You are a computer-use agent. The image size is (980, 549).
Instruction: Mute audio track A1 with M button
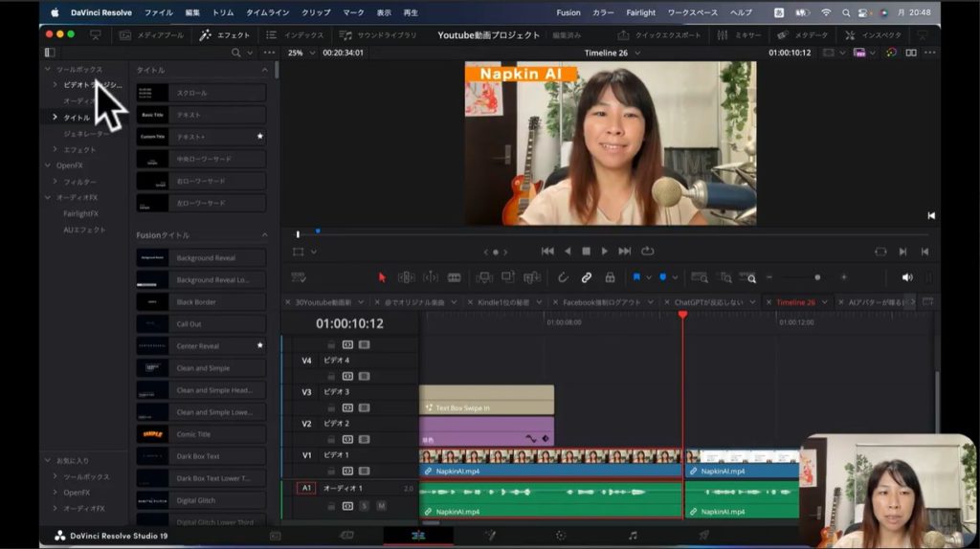click(x=380, y=505)
